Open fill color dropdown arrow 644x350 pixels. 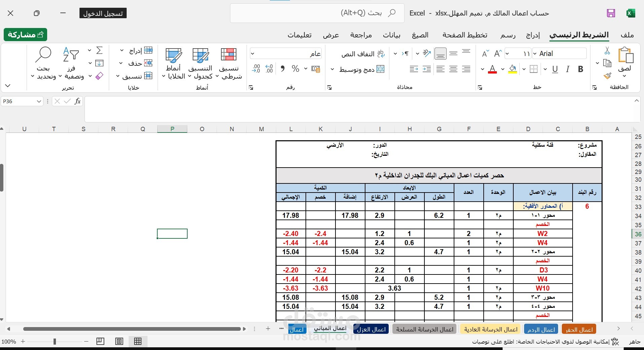pos(503,69)
